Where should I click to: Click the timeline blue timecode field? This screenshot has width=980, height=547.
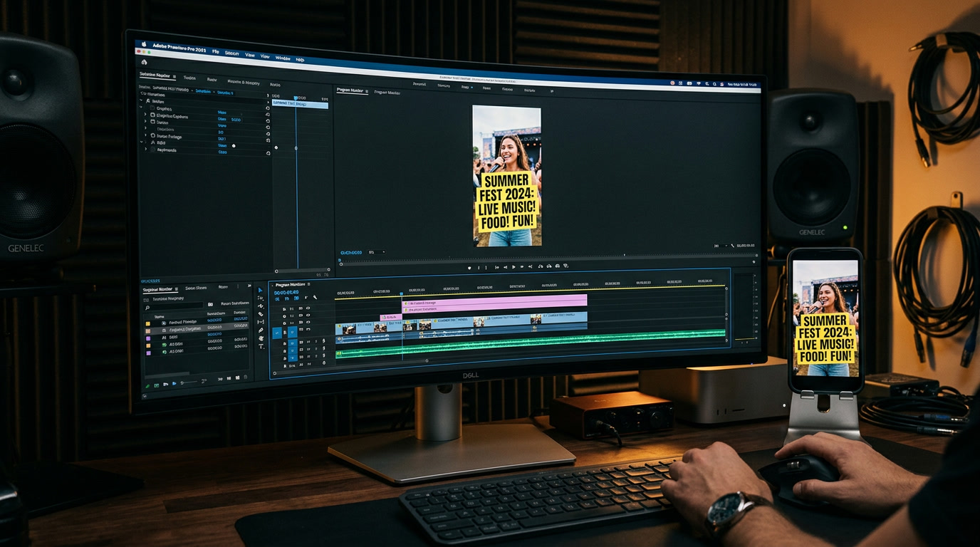point(286,292)
